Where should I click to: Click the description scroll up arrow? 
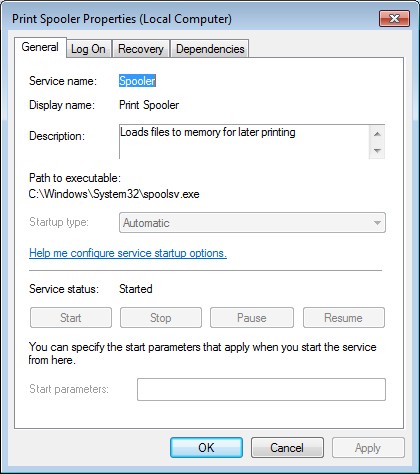(x=377, y=134)
